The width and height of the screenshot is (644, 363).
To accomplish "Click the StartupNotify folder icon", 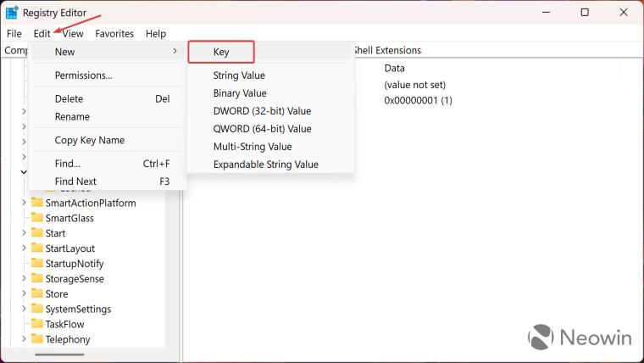I will pos(37,263).
